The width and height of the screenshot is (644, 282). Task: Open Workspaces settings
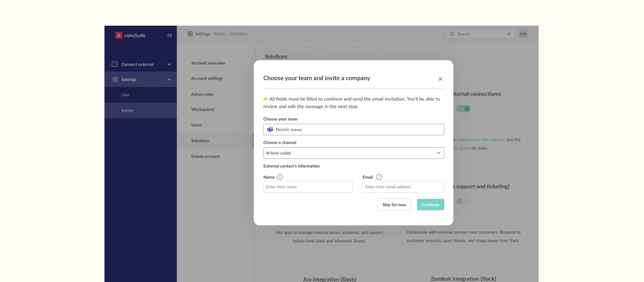coord(203,110)
